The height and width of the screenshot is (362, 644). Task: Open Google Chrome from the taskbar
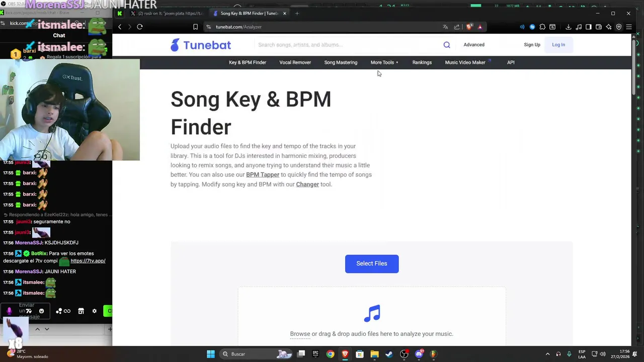pyautogui.click(x=330, y=354)
